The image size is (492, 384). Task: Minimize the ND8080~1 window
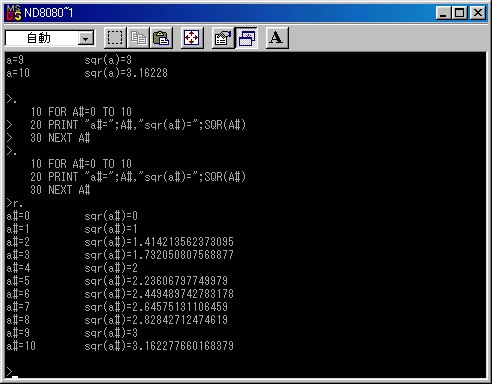(x=444, y=13)
